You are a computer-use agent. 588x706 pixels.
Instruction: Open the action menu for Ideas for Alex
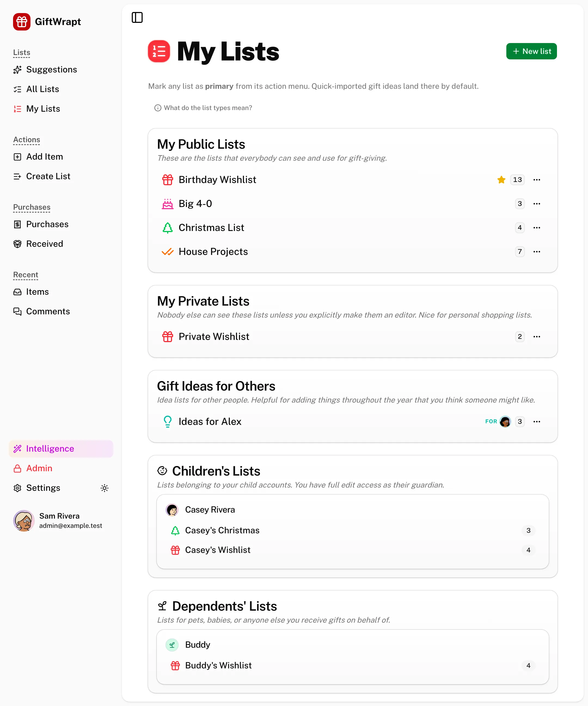point(537,422)
